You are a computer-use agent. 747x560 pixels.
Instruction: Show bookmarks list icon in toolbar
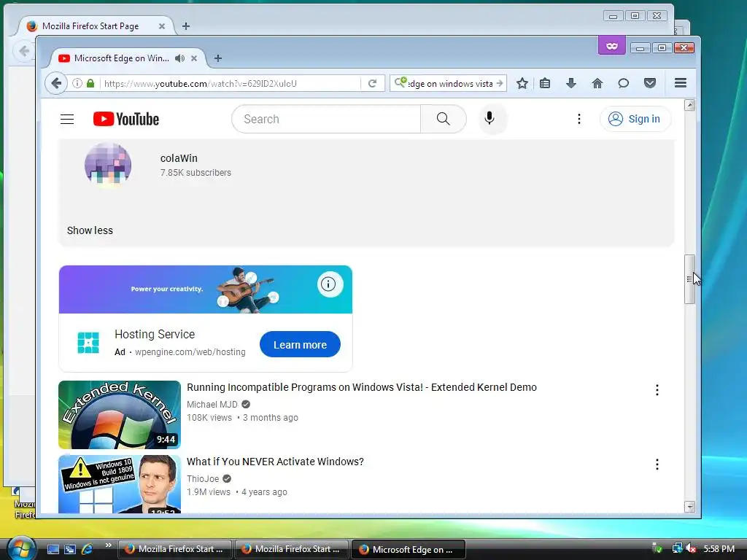545,83
